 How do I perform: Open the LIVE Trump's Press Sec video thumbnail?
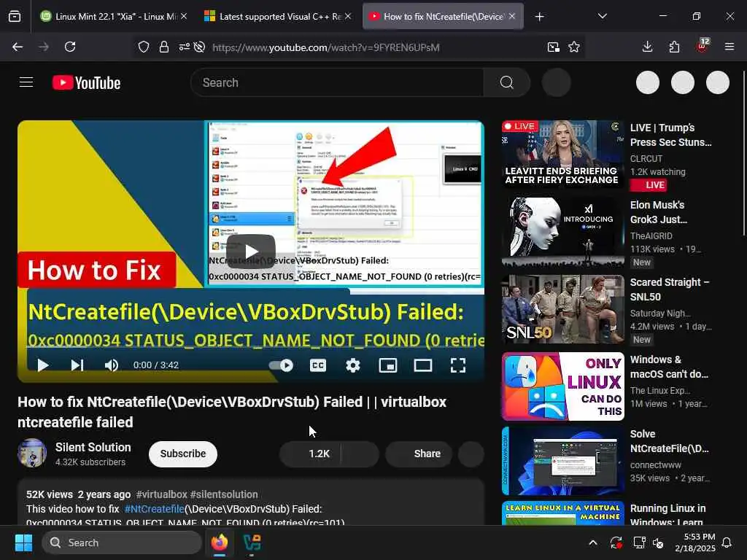click(562, 155)
